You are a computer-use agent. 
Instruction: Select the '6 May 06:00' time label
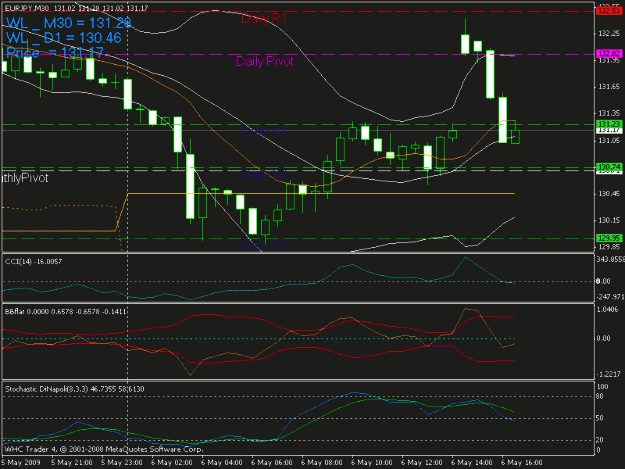point(272,463)
